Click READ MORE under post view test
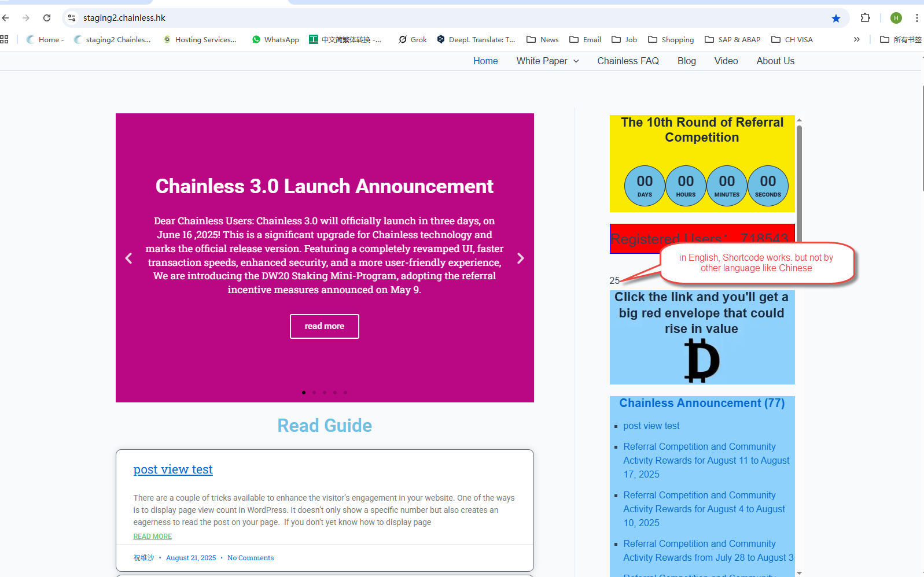Image resolution: width=924 pixels, height=577 pixels. point(153,537)
